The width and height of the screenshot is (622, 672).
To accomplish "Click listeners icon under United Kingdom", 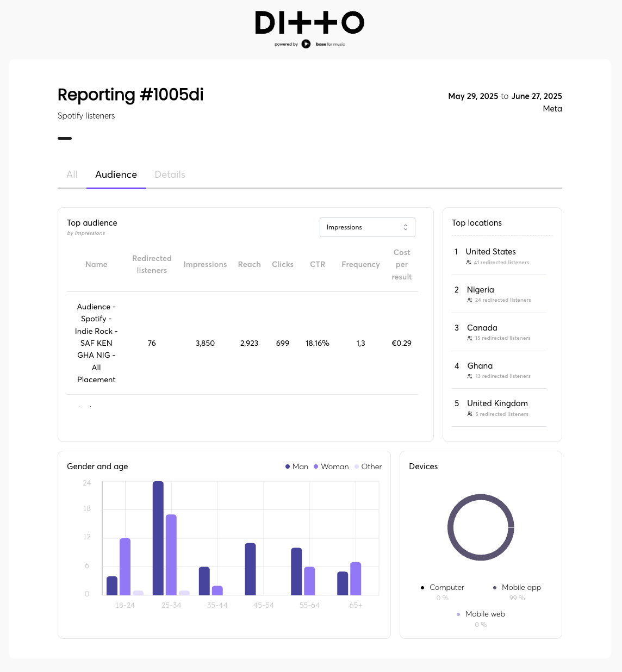I will pyautogui.click(x=470, y=414).
